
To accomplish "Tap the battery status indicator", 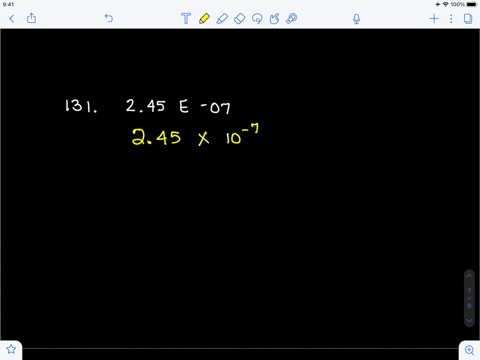I will click(x=472, y=4).
